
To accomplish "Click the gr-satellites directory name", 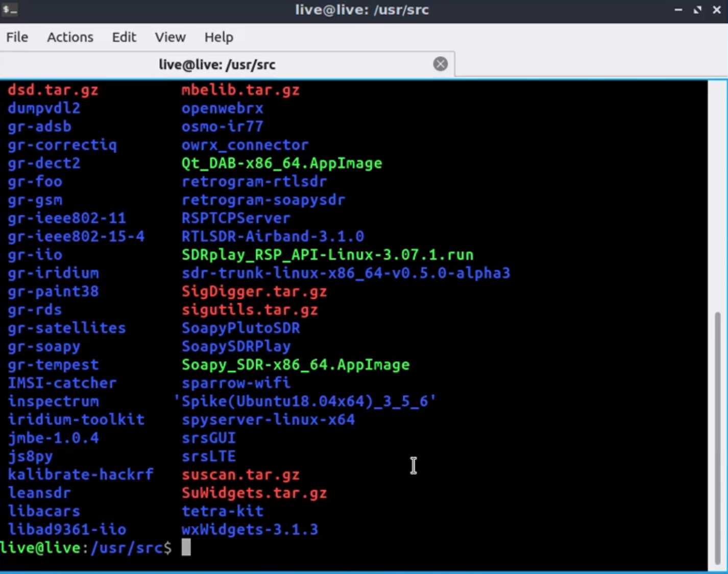I will click(x=67, y=328).
